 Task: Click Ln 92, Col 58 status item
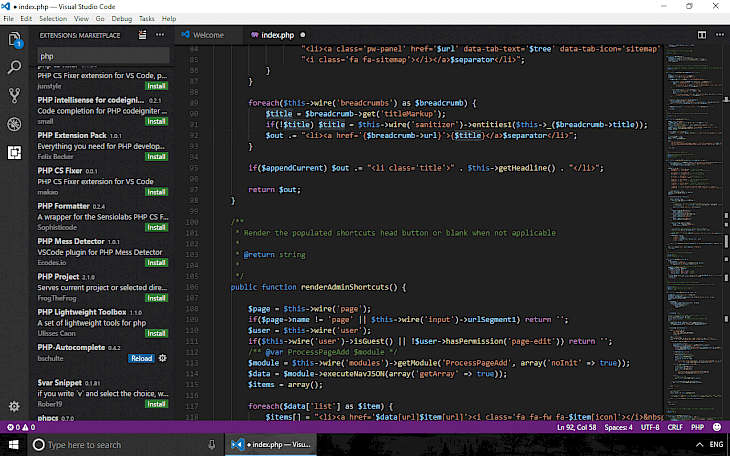point(576,427)
